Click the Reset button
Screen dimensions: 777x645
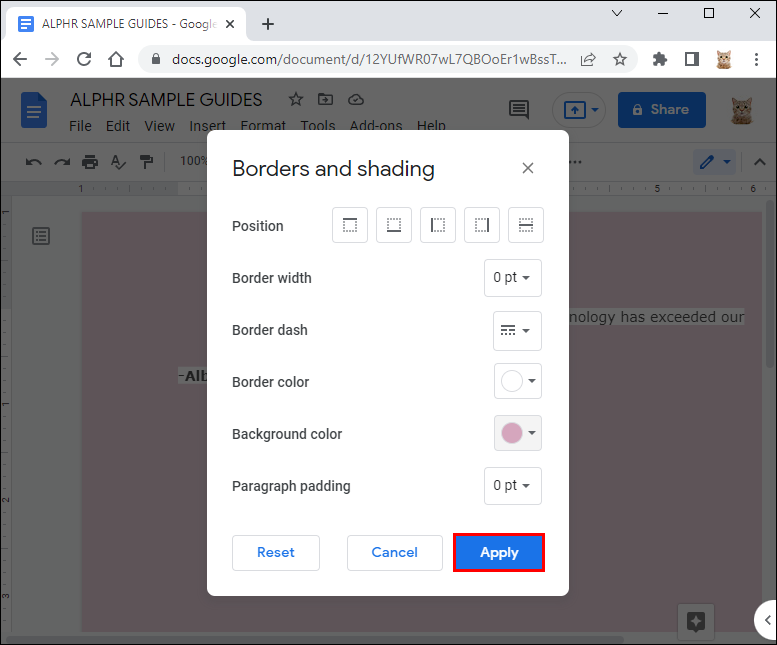(x=276, y=553)
